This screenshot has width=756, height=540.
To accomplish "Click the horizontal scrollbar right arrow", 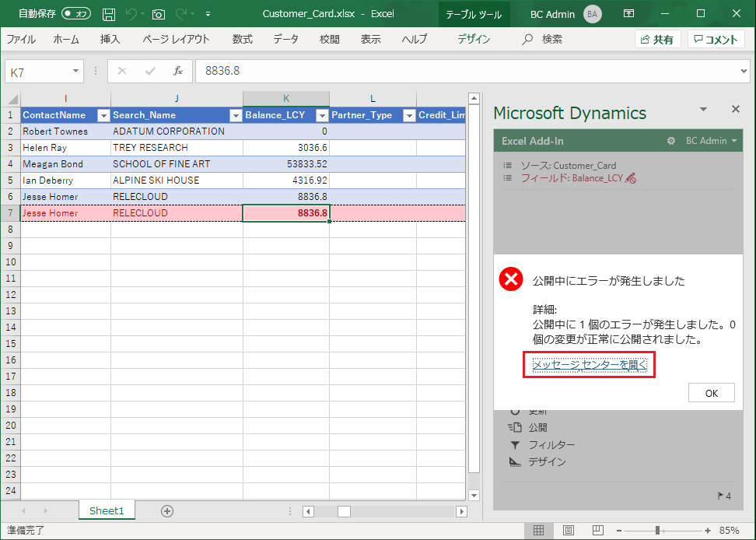I will coord(461,511).
